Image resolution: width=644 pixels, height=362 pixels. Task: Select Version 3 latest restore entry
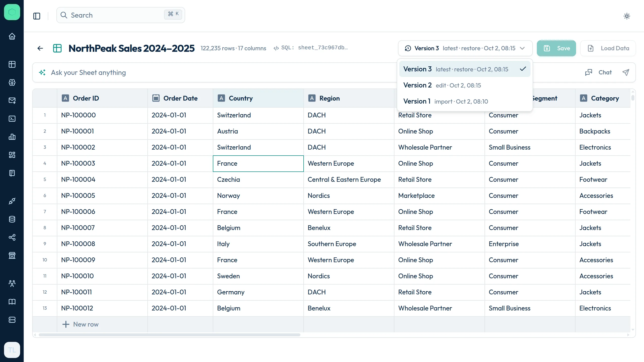click(465, 69)
